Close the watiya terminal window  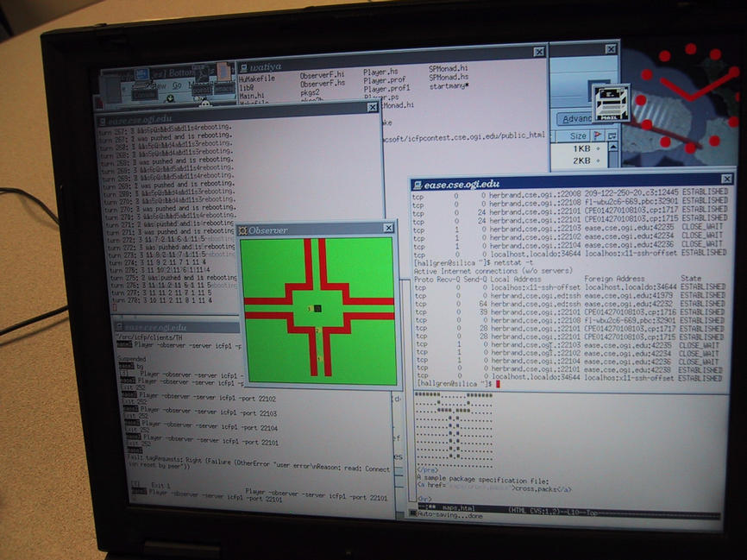[539, 52]
